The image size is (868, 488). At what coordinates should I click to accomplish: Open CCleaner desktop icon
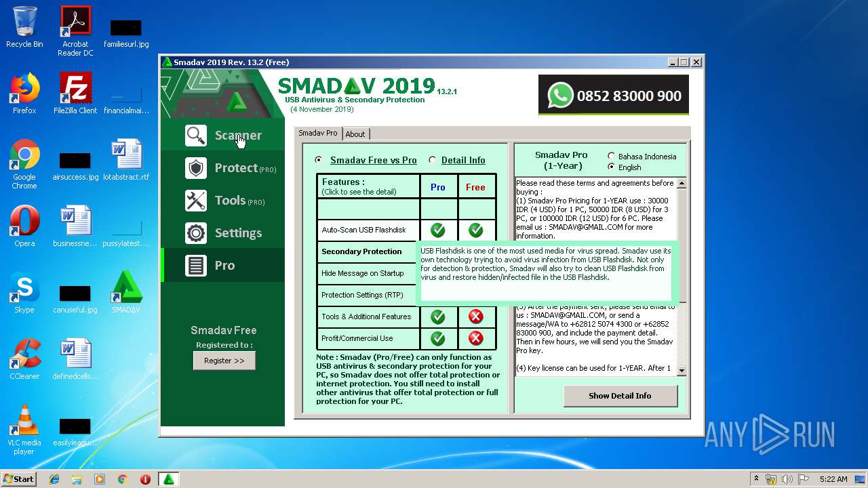(x=24, y=359)
